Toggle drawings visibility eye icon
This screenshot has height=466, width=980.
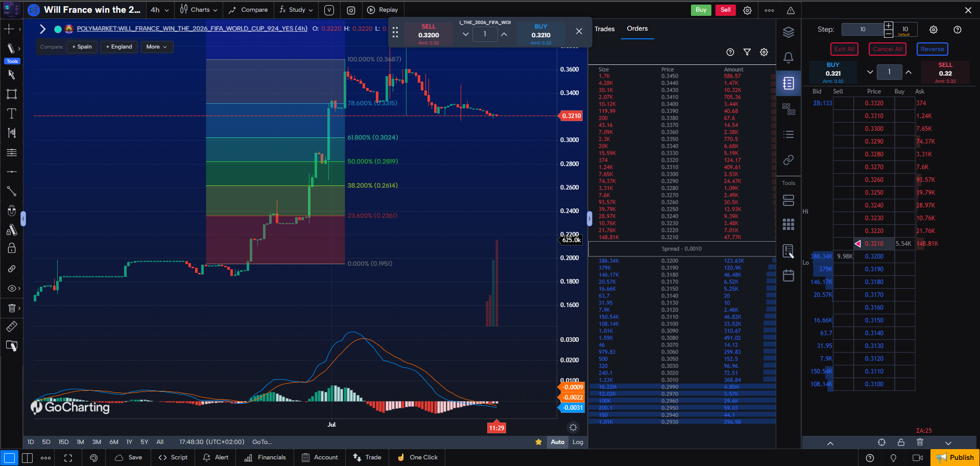(11, 288)
